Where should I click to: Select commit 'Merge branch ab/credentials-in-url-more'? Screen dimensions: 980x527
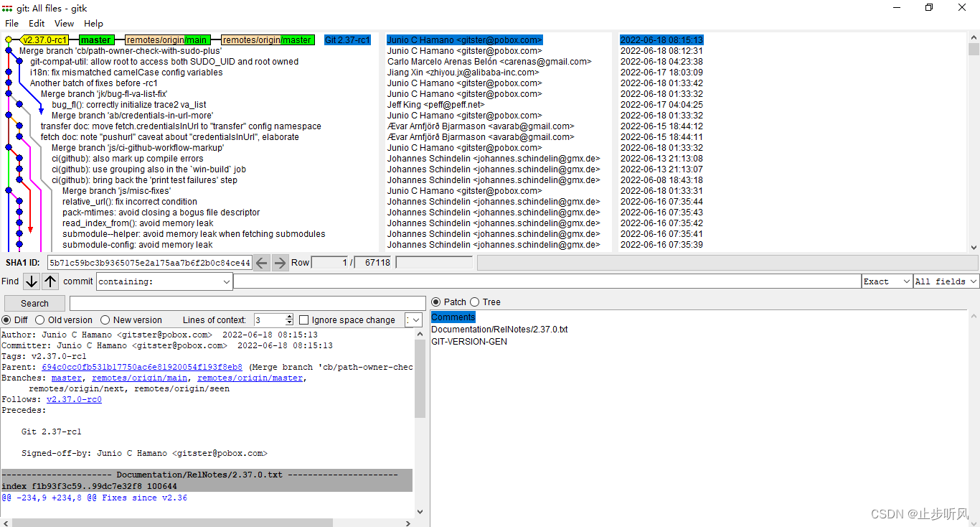pyautogui.click(x=132, y=116)
